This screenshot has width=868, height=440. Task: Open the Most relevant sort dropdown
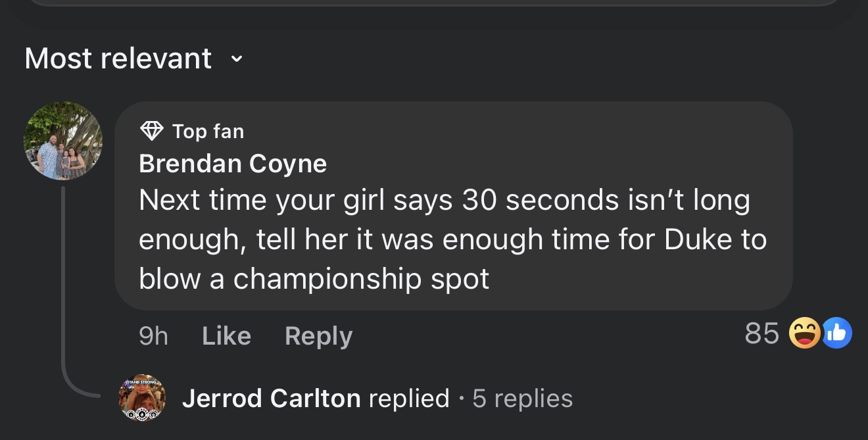[x=118, y=59]
